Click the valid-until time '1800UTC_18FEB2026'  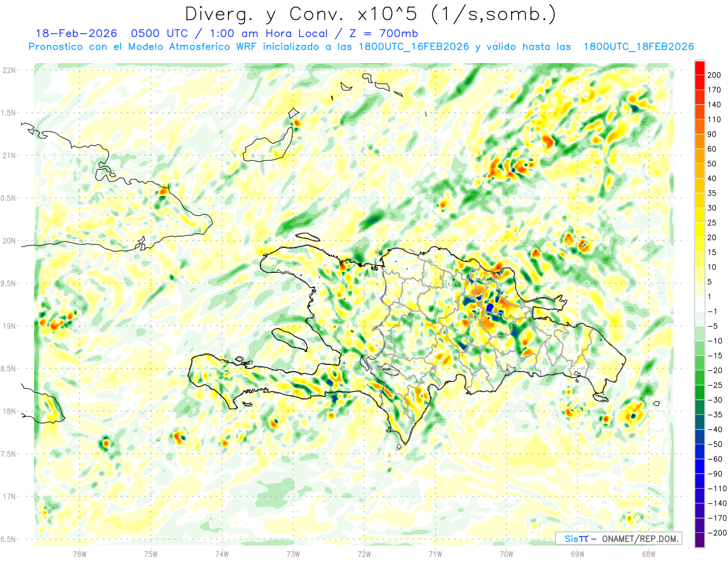[x=638, y=47]
